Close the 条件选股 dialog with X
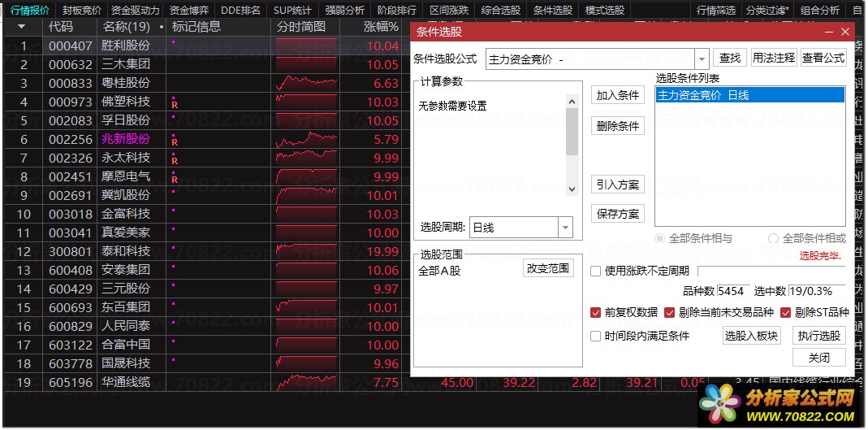The image size is (868, 430). coord(845,33)
